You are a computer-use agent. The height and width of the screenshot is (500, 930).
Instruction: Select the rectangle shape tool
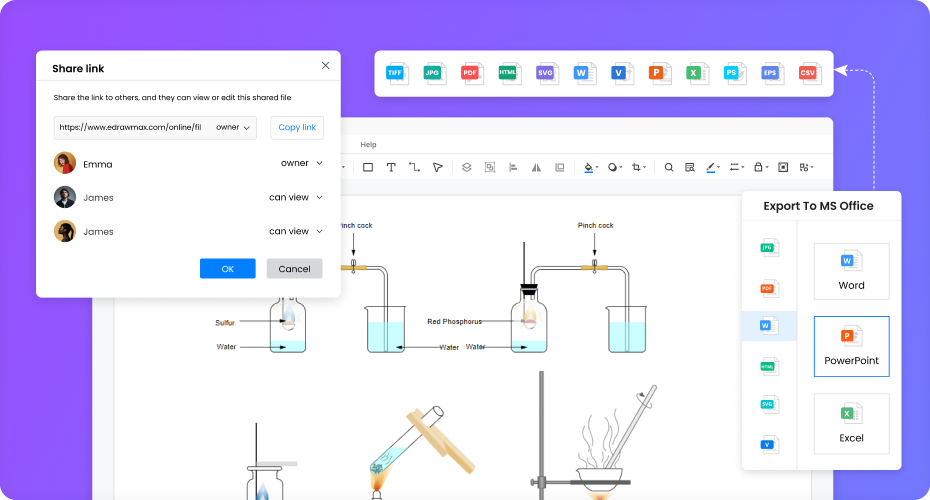[368, 167]
